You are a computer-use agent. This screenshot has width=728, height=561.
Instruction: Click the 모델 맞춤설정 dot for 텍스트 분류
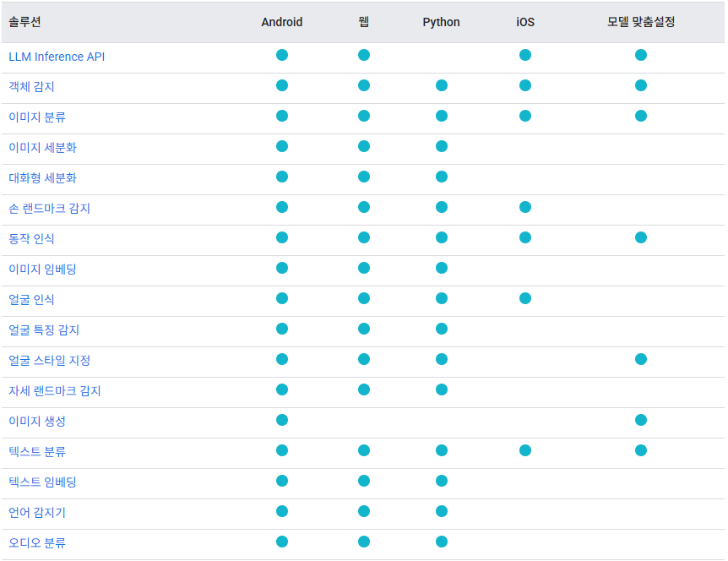(x=641, y=450)
